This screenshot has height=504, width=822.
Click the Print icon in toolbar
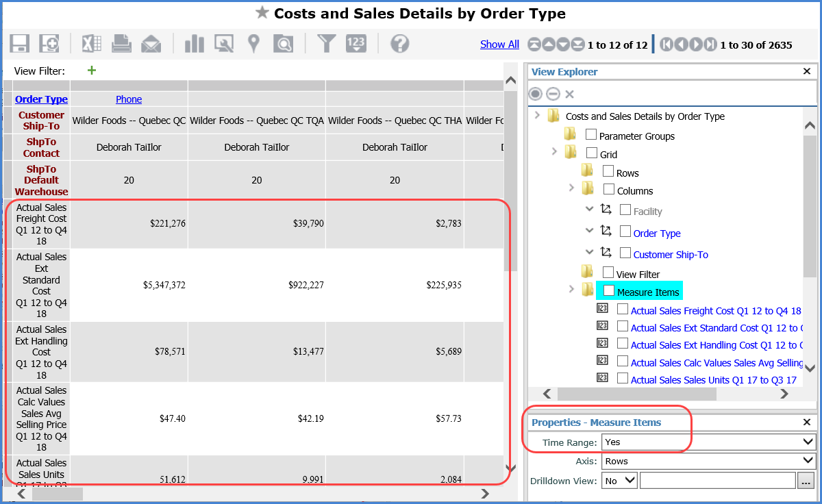coord(121,44)
